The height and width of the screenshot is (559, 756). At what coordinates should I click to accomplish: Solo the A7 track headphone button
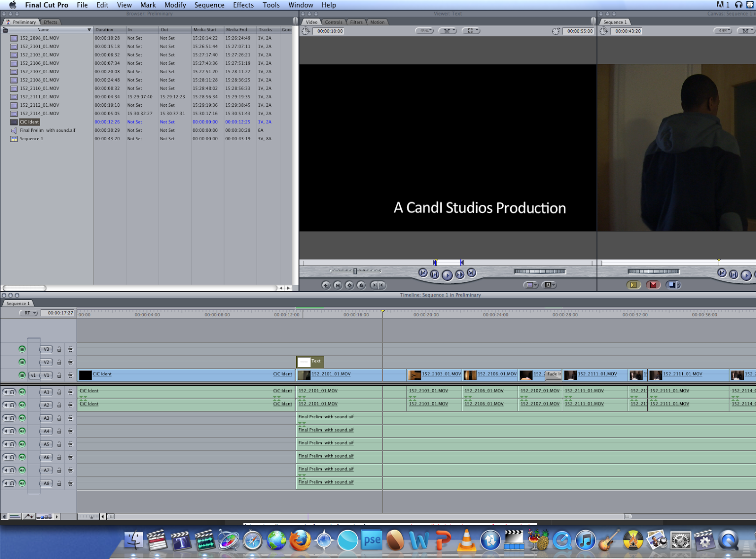(x=12, y=470)
